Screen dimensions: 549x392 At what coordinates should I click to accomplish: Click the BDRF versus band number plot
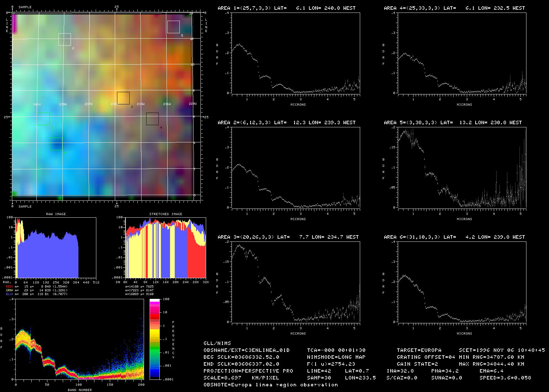click(80, 339)
